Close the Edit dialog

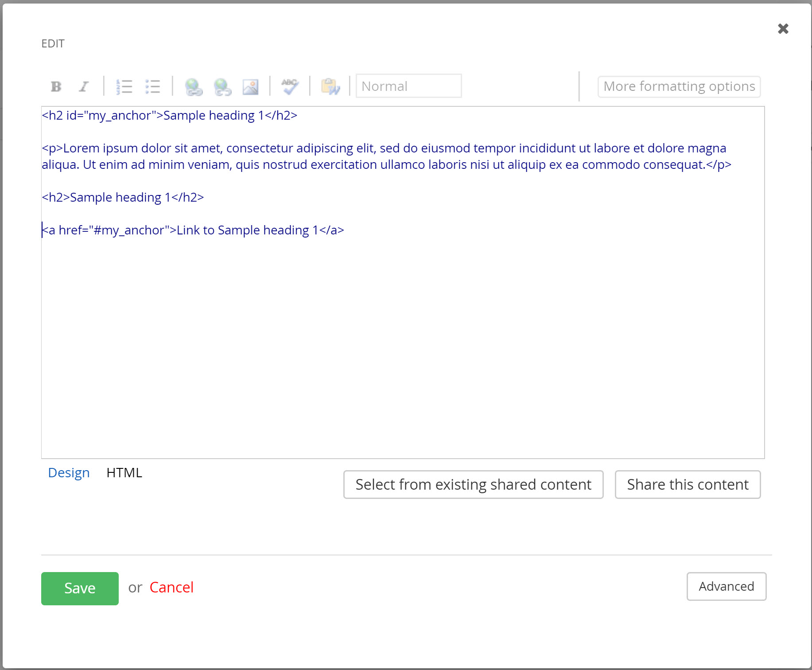pyautogui.click(x=783, y=29)
